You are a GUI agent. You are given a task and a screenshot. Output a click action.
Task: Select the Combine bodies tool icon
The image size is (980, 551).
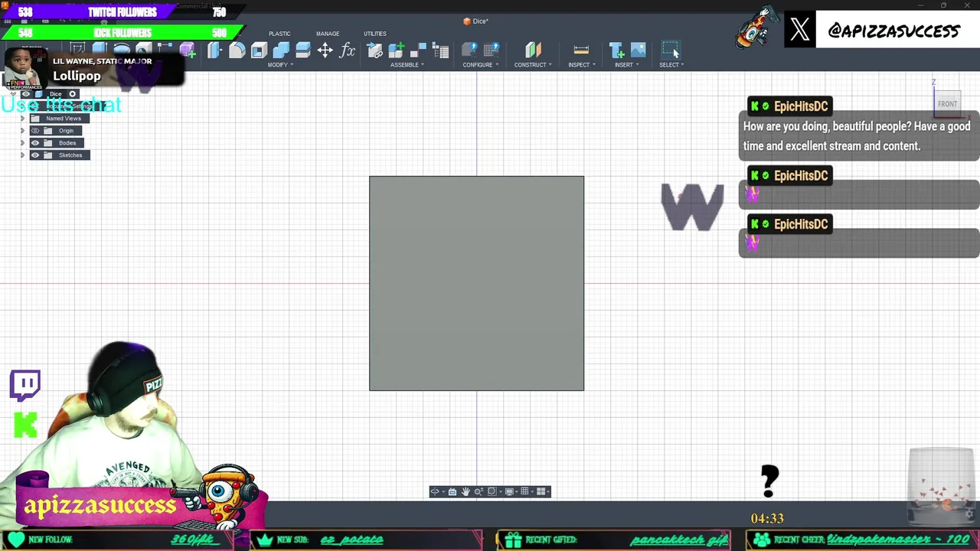[x=281, y=51]
